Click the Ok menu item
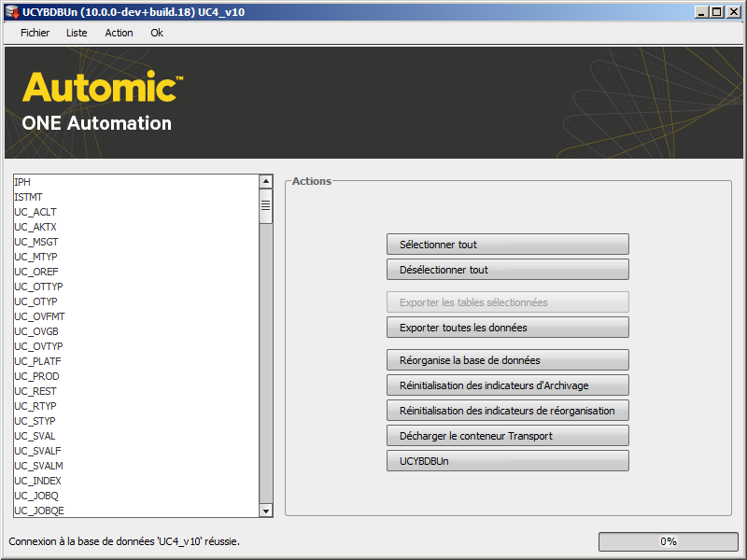This screenshot has width=747, height=560. (x=157, y=33)
